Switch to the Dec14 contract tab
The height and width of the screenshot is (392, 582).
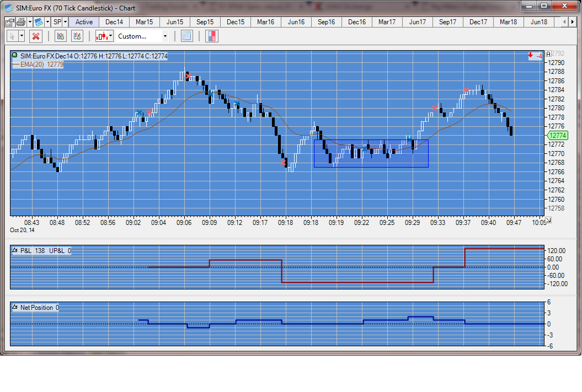pos(114,22)
